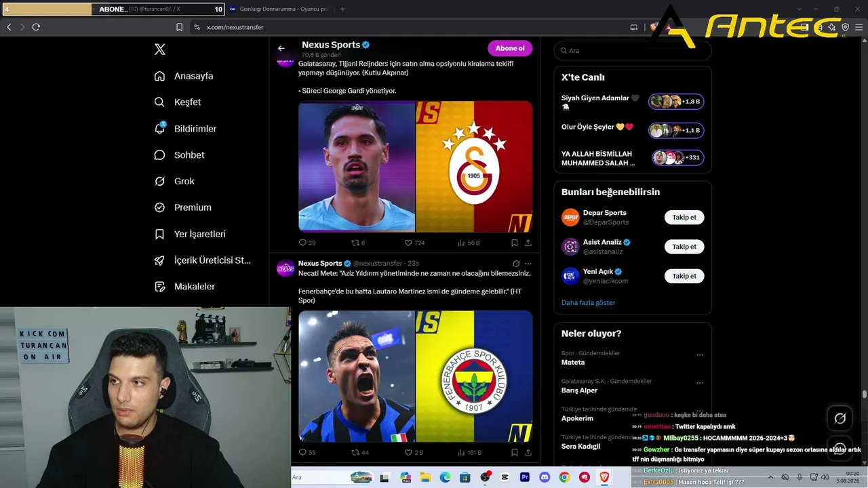This screenshot has width=868, height=488.
Task: Open site settings icon beside x.com/nexustransfer
Action: point(197,27)
